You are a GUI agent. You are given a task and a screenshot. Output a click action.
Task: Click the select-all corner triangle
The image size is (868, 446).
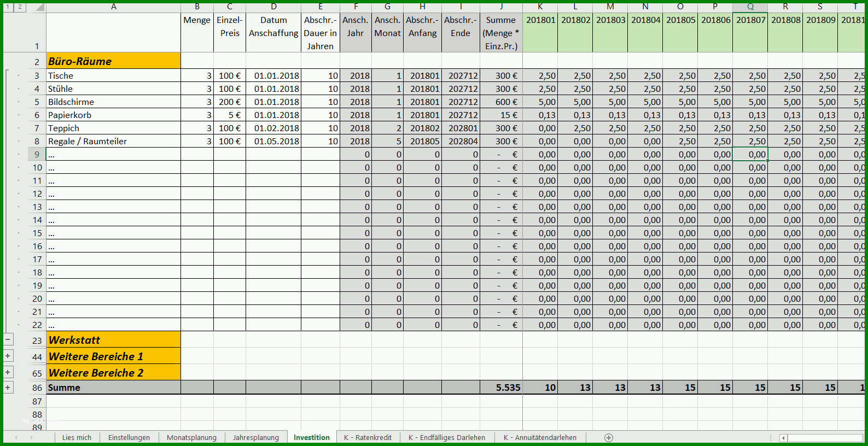point(39,7)
